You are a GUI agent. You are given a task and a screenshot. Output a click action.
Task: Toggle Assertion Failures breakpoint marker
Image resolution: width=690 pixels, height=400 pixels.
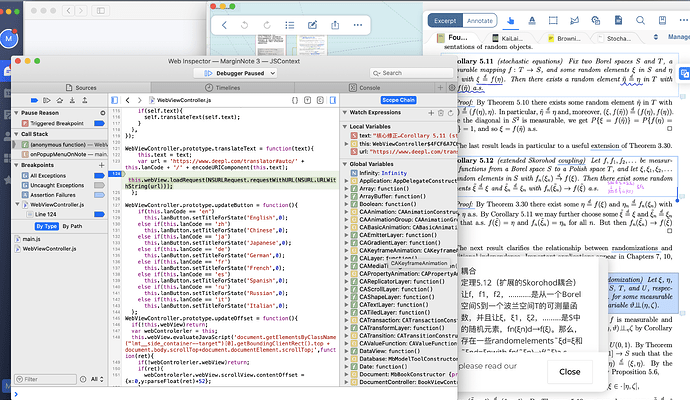pos(99,195)
